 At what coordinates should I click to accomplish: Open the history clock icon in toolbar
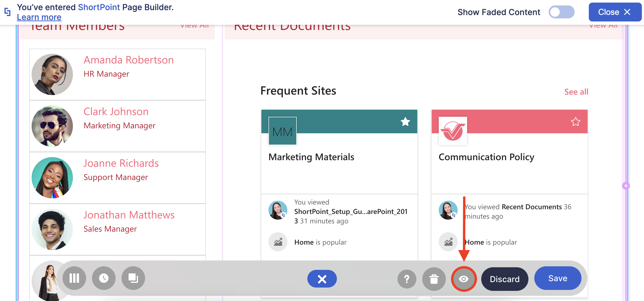pos(104,278)
